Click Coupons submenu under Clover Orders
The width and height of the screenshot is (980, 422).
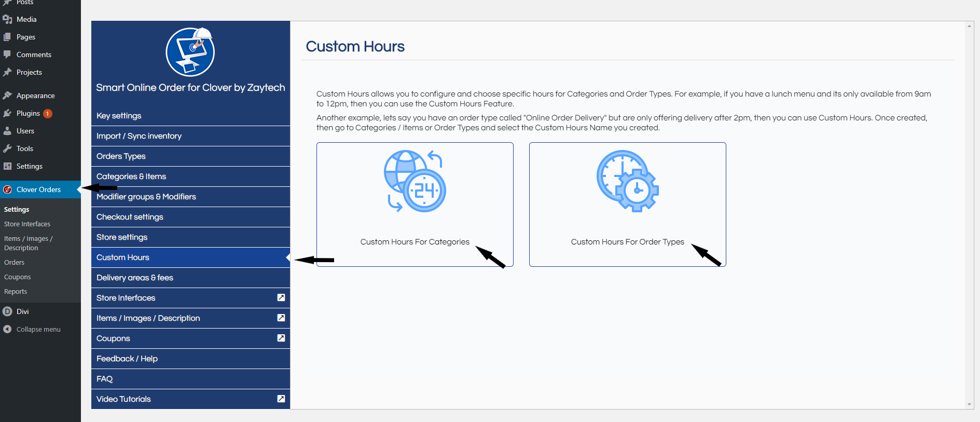coord(17,277)
